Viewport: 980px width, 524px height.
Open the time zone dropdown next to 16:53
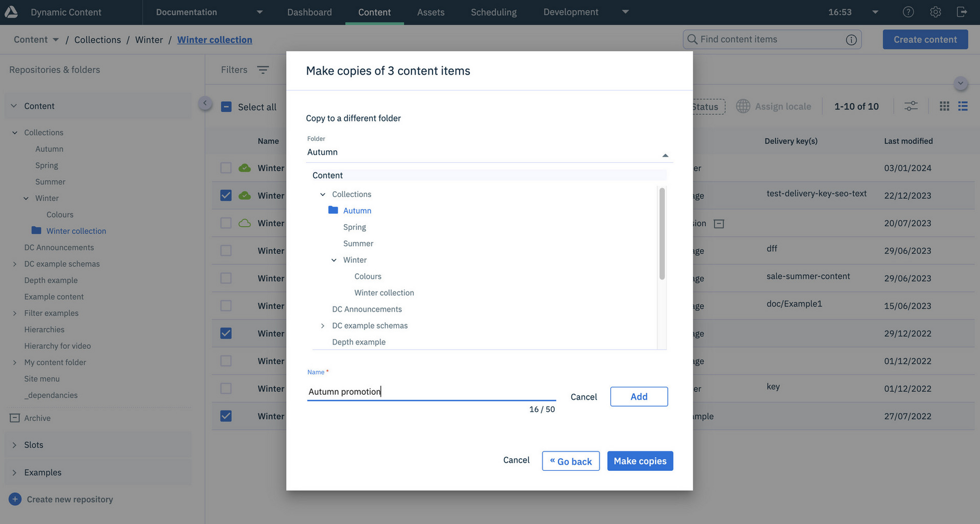point(875,12)
